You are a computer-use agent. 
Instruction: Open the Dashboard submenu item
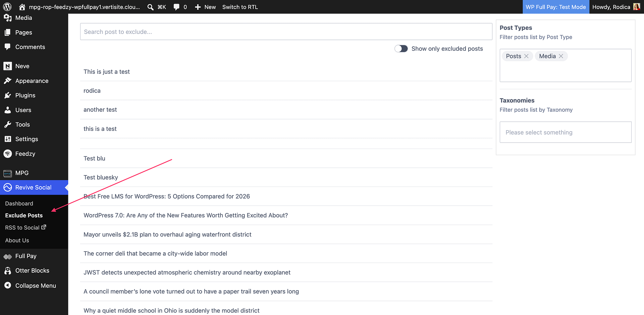tap(19, 204)
